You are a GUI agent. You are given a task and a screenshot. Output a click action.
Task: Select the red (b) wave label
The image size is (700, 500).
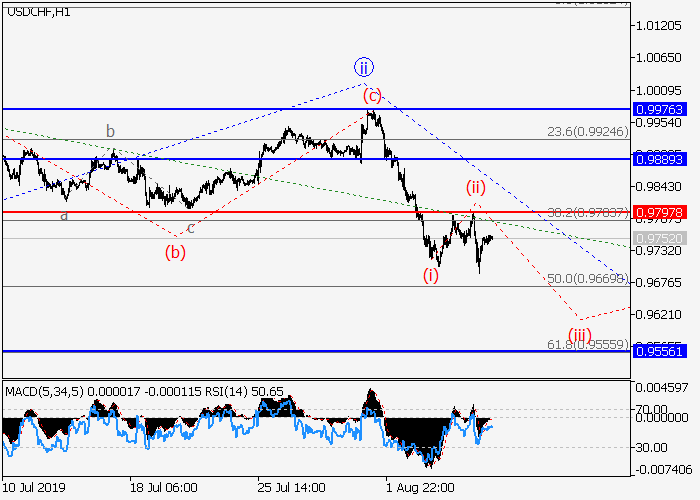click(175, 252)
